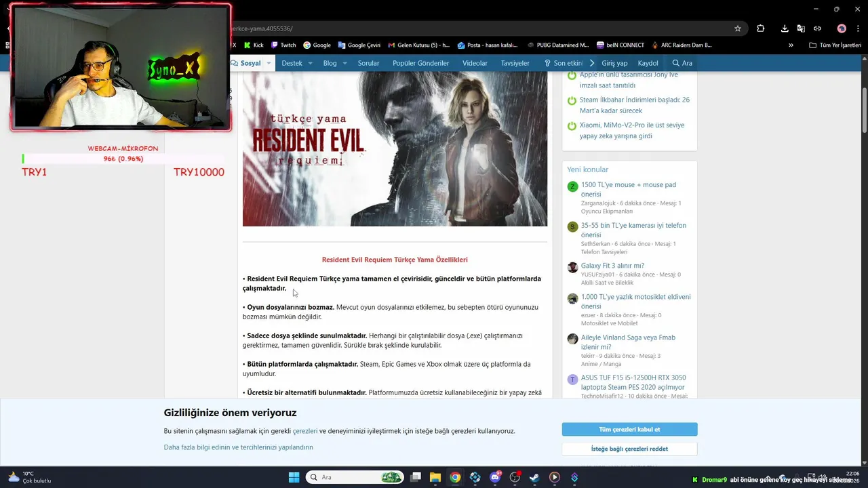Open the weather widget showing 10°C
Screen dimensions: 868x488
tap(29, 477)
